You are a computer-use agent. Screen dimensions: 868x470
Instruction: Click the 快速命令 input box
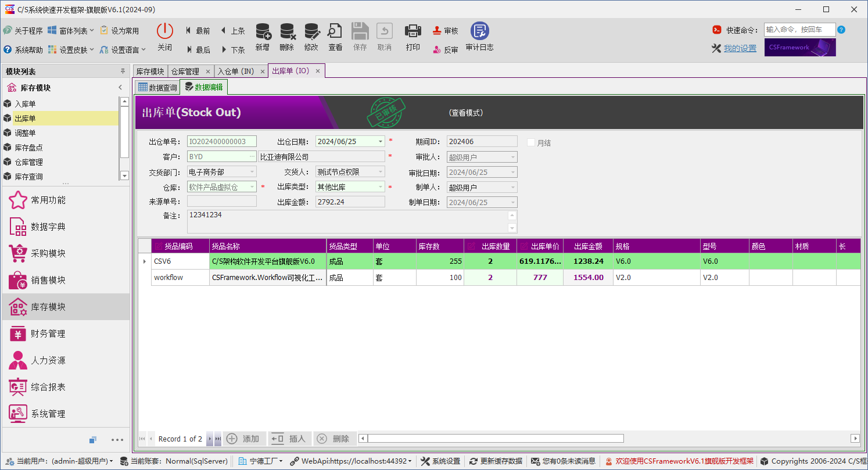click(799, 30)
